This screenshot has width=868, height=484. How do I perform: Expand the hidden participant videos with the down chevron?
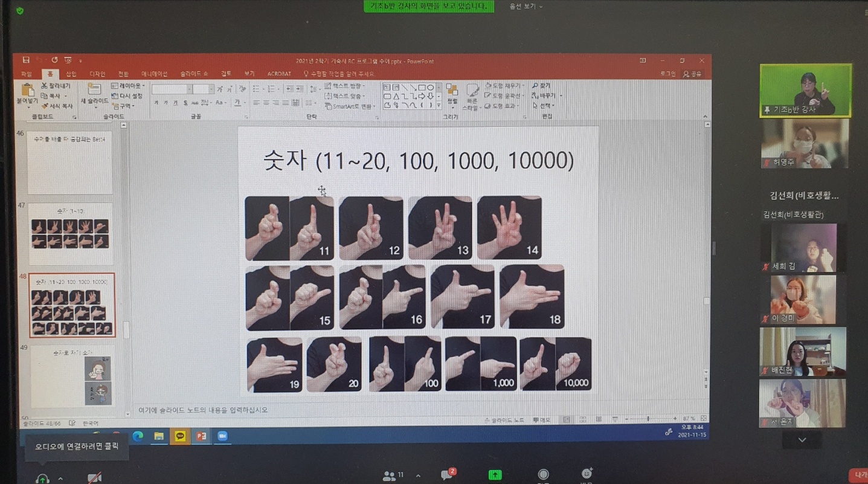[x=802, y=440]
